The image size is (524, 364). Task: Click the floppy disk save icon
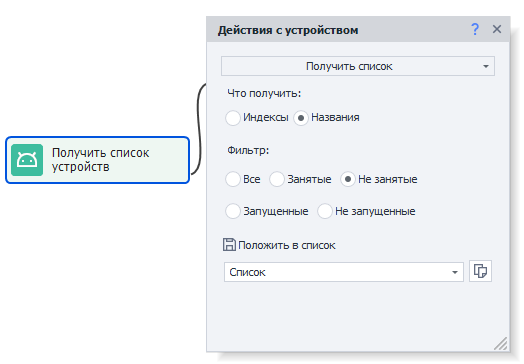[x=229, y=245]
